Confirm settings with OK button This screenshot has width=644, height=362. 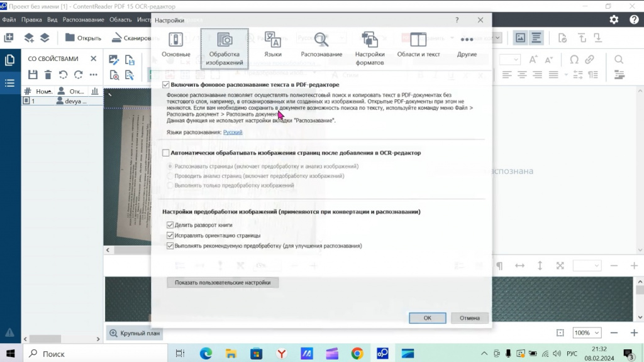click(427, 317)
